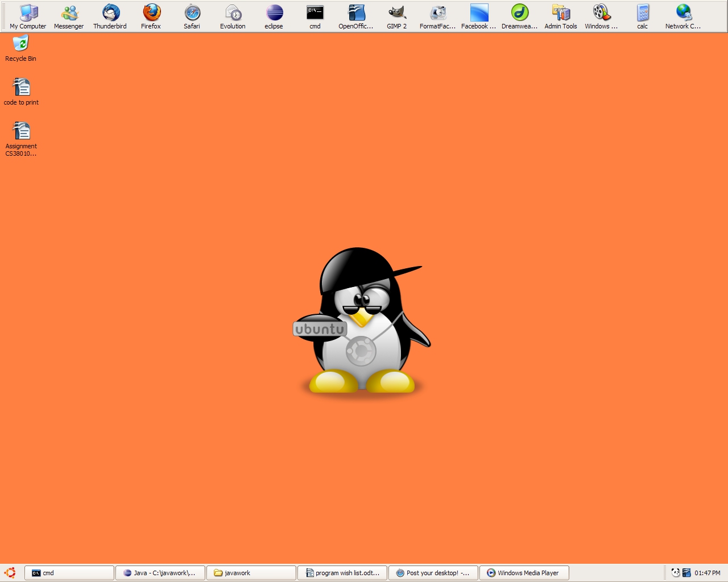Switch to the cmd taskbar window

click(x=69, y=573)
